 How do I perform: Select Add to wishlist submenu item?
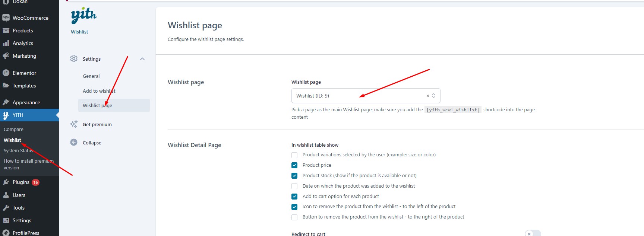(99, 91)
